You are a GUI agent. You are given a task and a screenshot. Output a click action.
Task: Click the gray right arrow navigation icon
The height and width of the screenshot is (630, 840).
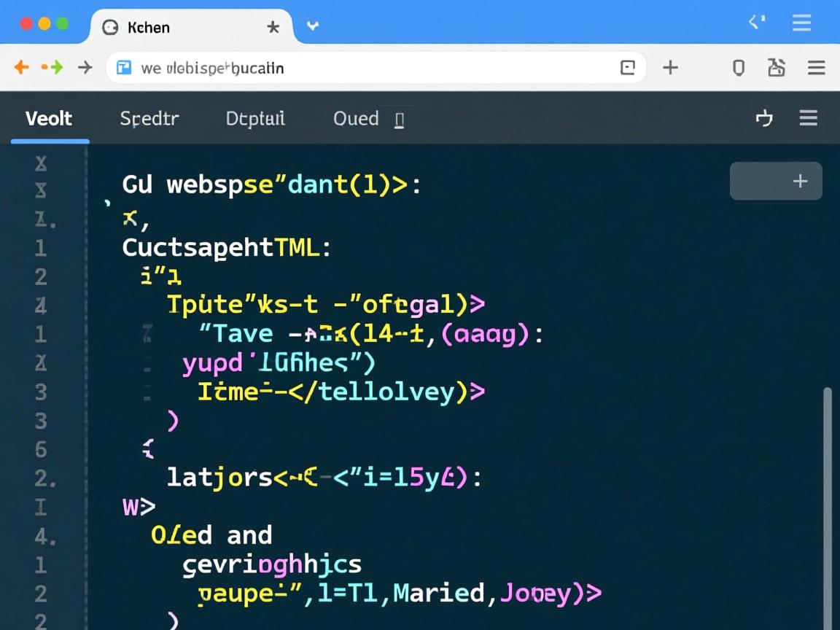coord(85,68)
